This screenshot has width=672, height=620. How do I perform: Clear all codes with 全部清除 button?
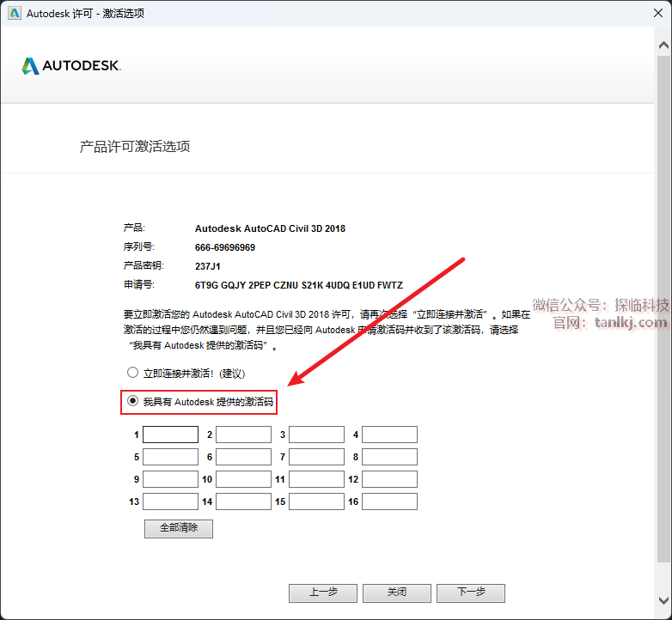[x=179, y=528]
